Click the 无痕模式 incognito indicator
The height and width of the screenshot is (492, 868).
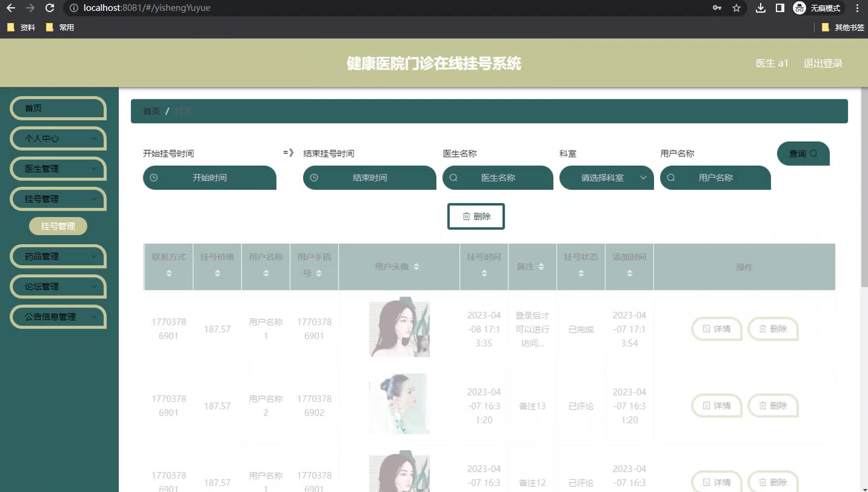[818, 8]
